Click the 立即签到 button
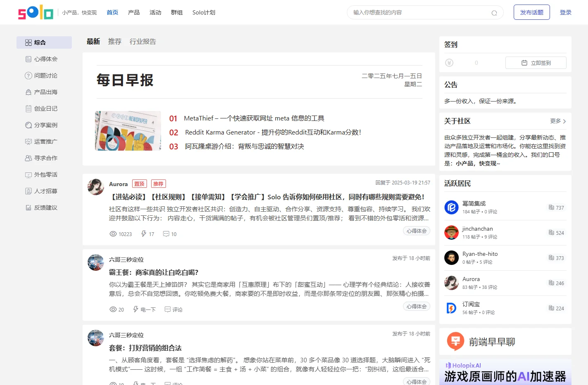This screenshot has height=385, width=588. [x=536, y=63]
